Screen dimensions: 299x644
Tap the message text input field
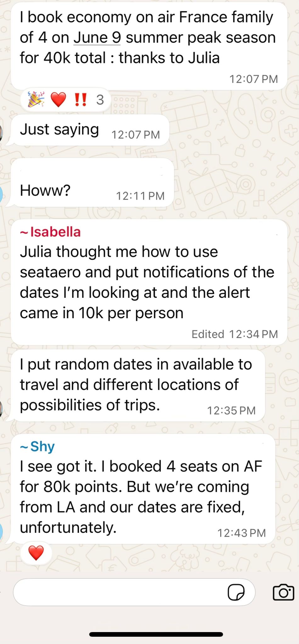[120, 592]
